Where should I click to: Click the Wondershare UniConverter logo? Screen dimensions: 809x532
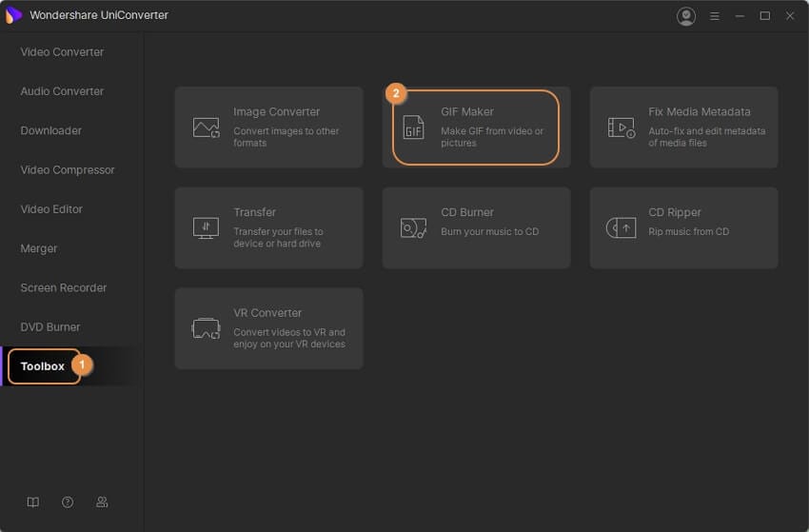pyautogui.click(x=13, y=15)
